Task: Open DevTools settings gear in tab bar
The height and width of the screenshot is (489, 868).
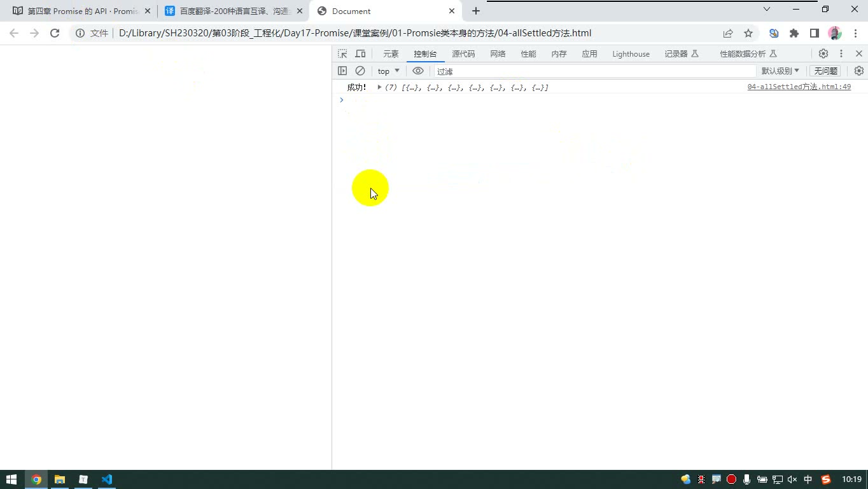Action: coord(823,54)
